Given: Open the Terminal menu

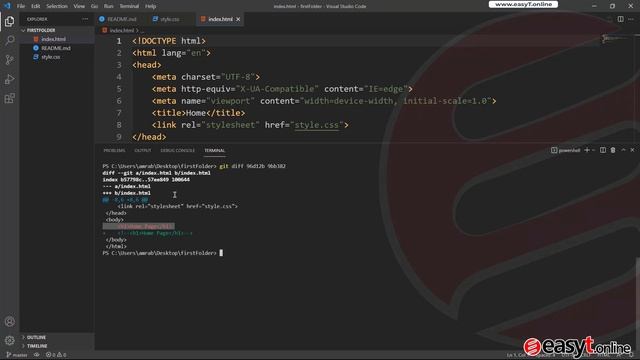Looking at the screenshot, I should (x=129, y=6).
